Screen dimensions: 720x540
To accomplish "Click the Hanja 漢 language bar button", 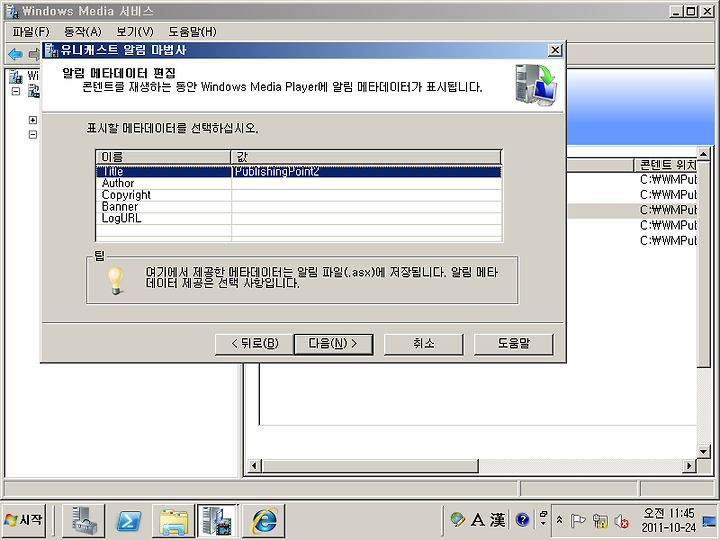I will pos(497,520).
